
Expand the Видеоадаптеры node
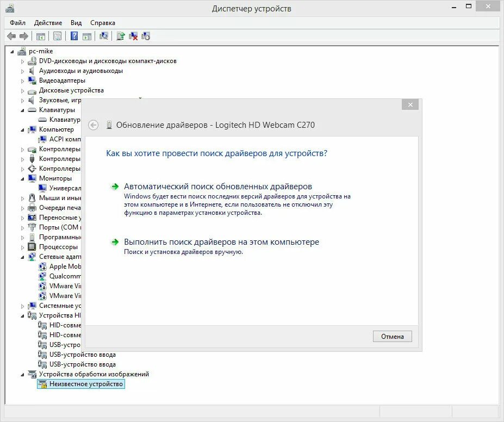pos(22,81)
